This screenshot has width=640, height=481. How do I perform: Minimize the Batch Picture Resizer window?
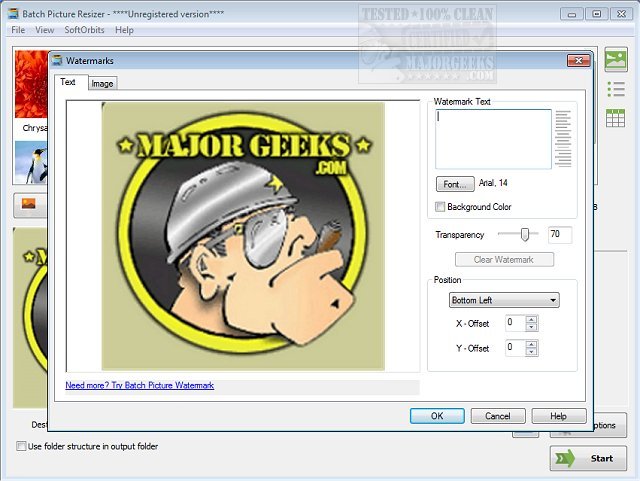pos(572,14)
